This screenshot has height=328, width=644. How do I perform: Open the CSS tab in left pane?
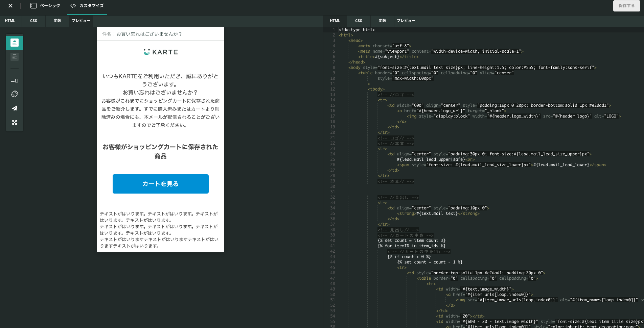[x=33, y=21]
